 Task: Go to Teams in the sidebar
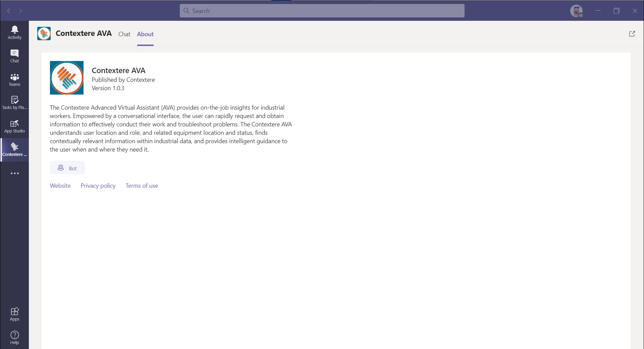tap(14, 79)
